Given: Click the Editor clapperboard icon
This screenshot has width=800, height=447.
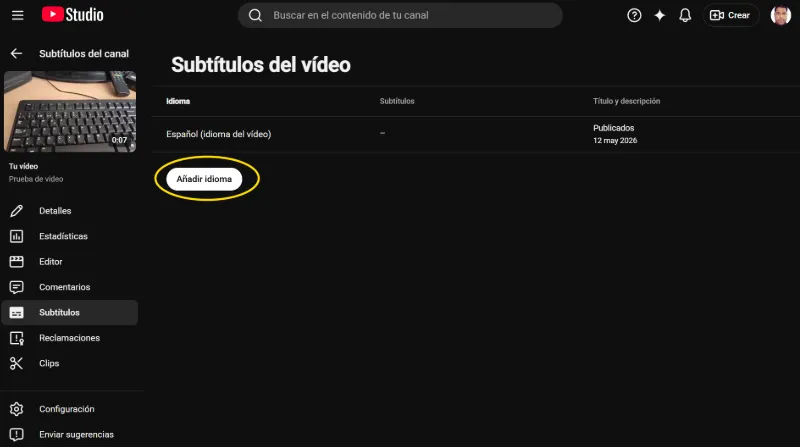Looking at the screenshot, I should 16,262.
